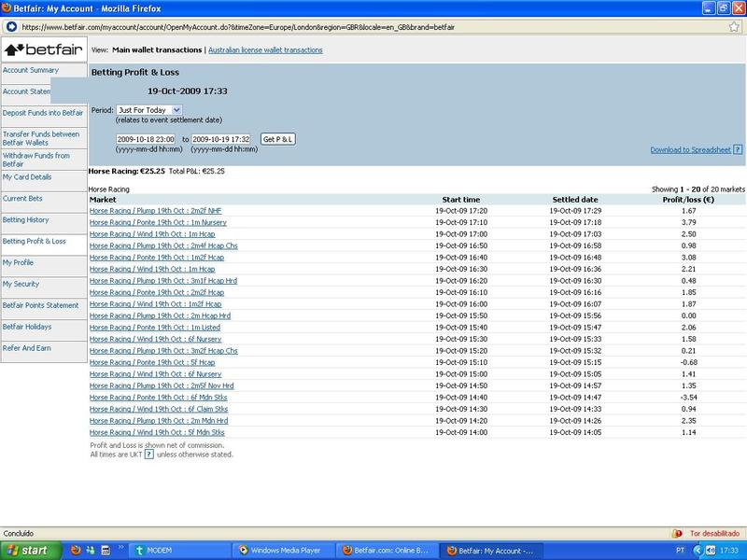Click the profit/loss value 3.79
This screenshot has width=747, height=560.
click(689, 222)
